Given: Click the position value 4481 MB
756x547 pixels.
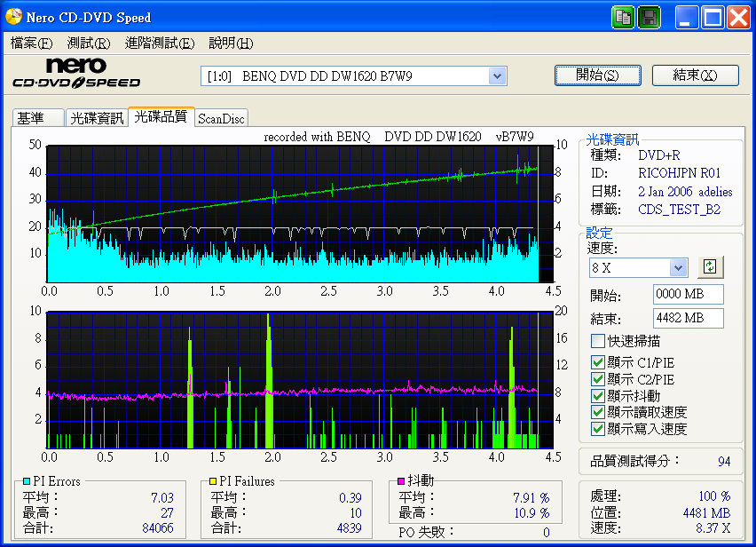Looking at the screenshot, I should tap(706, 512).
